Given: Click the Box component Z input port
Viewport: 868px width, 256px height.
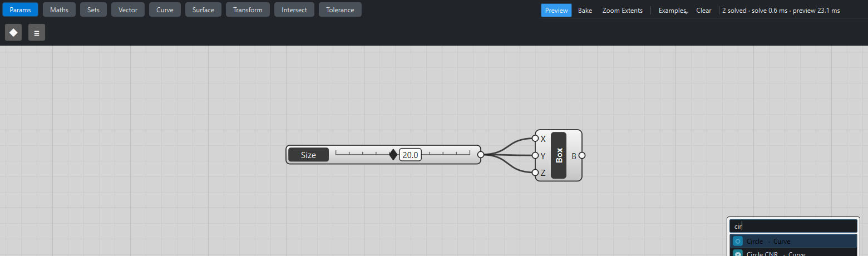Looking at the screenshot, I should (535, 173).
